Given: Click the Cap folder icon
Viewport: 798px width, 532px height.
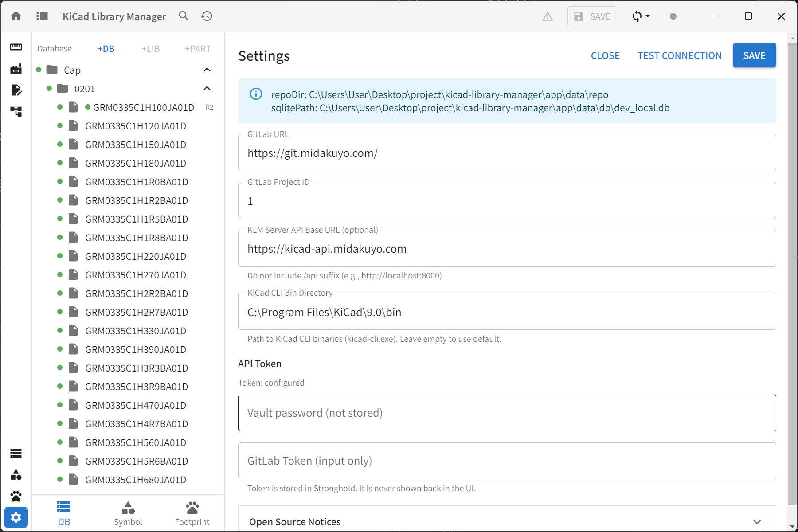Looking at the screenshot, I should tap(52, 70).
